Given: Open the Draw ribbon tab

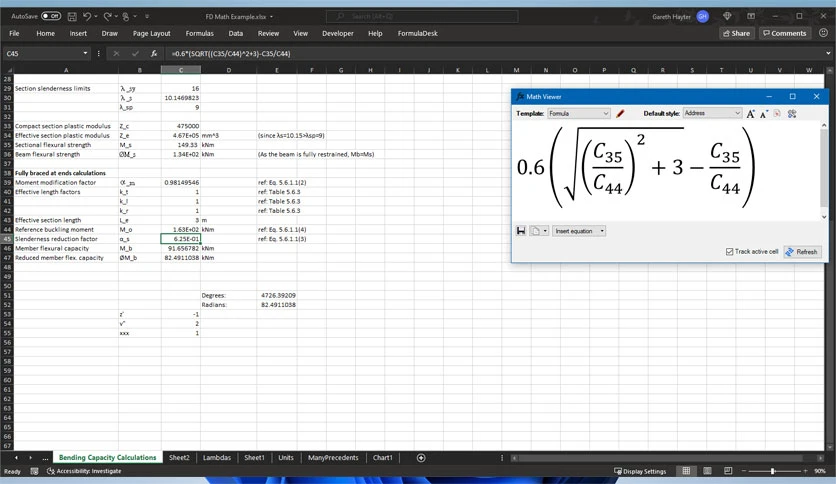Looking at the screenshot, I should [x=109, y=33].
